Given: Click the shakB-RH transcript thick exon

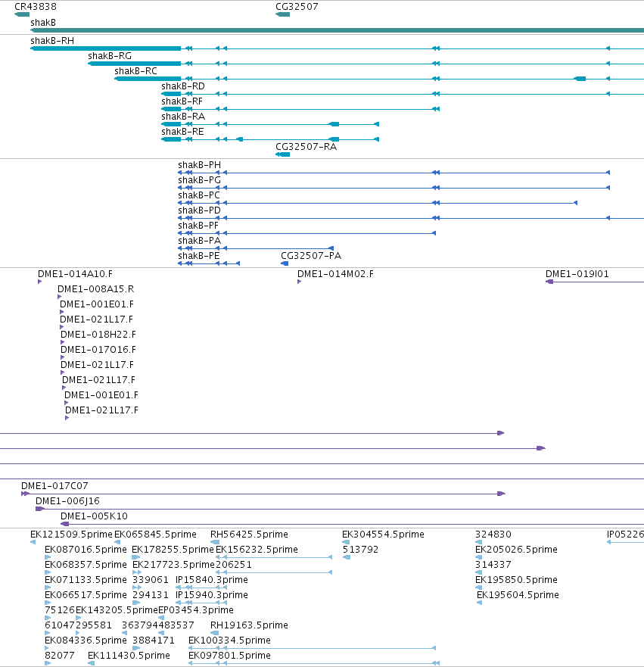Looking at the screenshot, I should 105,48.
